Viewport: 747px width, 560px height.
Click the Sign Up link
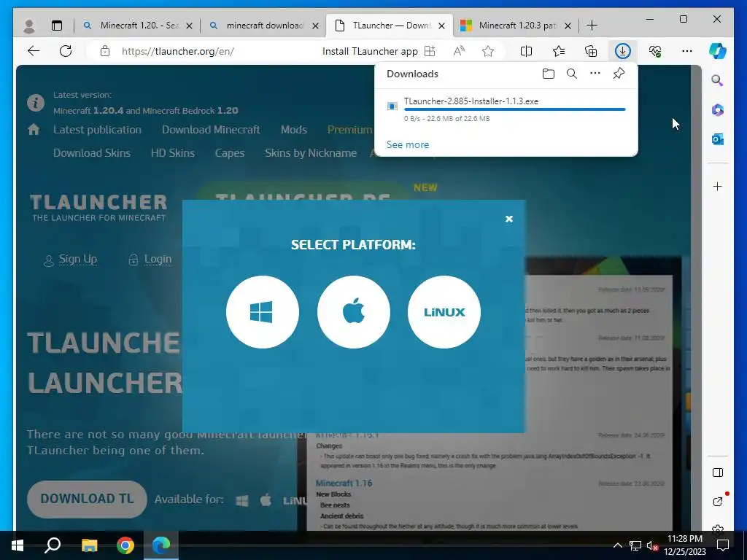click(77, 259)
